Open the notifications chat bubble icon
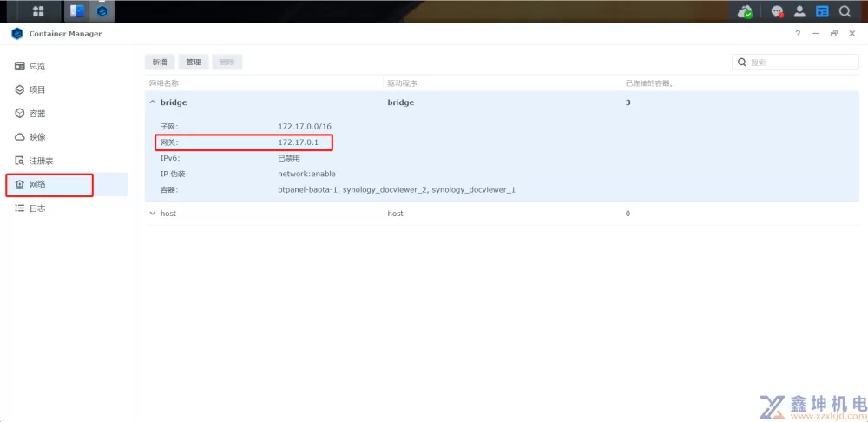The height and width of the screenshot is (422, 868). pos(778,11)
